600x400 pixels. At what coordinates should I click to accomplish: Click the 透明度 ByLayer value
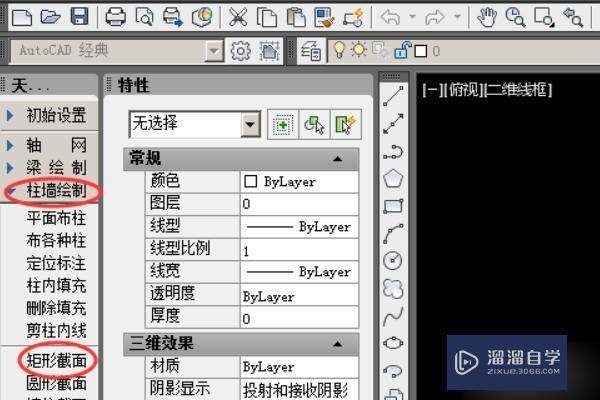[x=299, y=295]
